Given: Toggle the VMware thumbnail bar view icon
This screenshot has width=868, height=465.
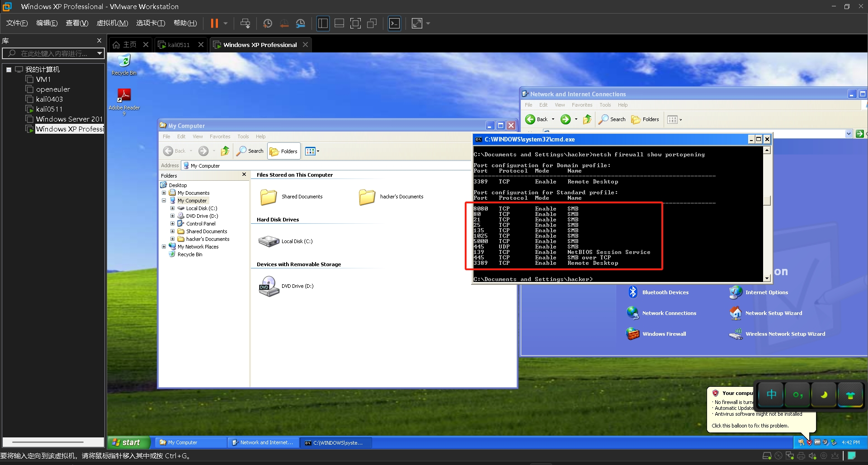Looking at the screenshot, I should (339, 23).
